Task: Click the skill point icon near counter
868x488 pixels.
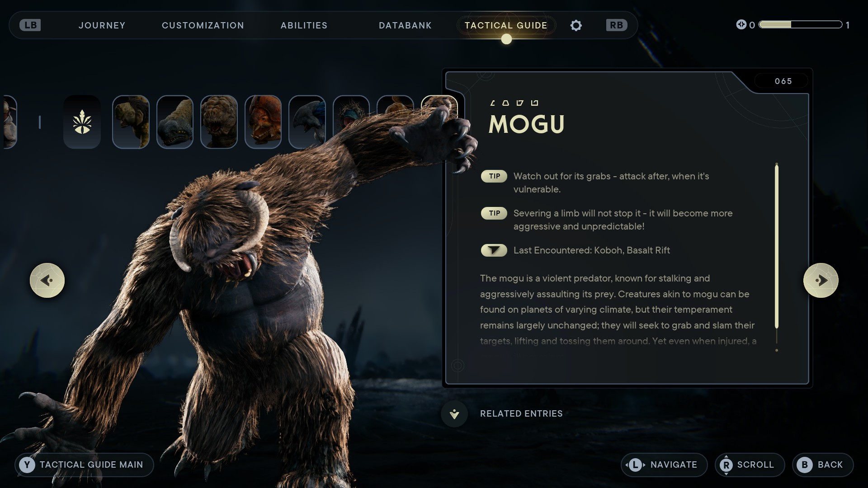Action: [741, 25]
